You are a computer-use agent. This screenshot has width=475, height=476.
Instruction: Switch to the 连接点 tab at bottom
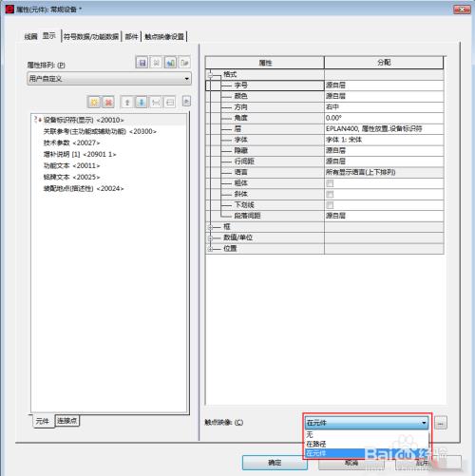(x=66, y=421)
